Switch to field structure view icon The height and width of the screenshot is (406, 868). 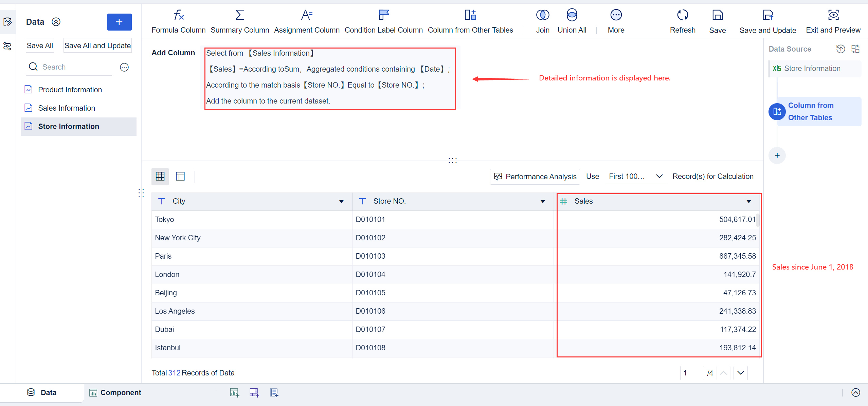(x=180, y=176)
